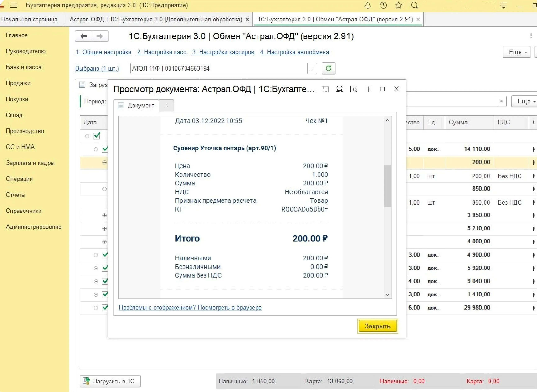Open selection ellipsis button for АТОЛ 11Ф
The height and width of the screenshot is (392, 537).
coord(312,69)
